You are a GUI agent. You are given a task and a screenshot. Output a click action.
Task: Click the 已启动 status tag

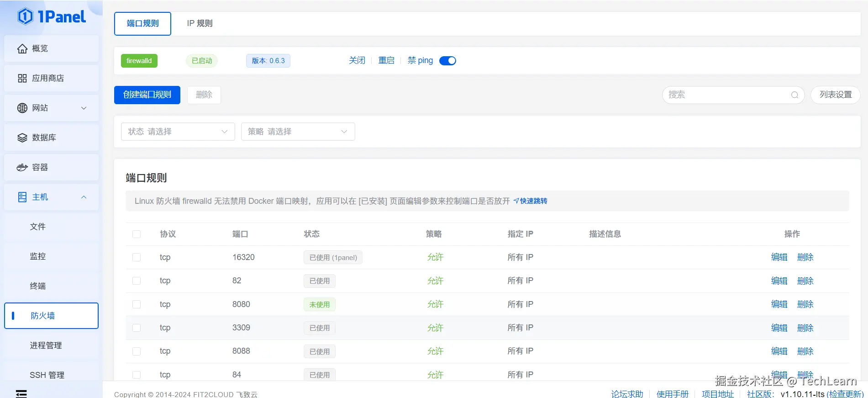point(202,61)
